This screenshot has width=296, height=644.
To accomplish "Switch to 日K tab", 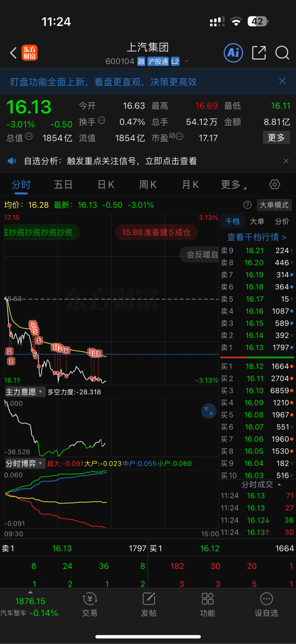I will 106,185.
